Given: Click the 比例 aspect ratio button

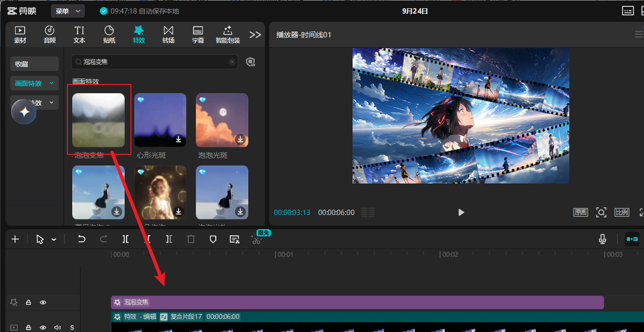Looking at the screenshot, I should click(622, 212).
